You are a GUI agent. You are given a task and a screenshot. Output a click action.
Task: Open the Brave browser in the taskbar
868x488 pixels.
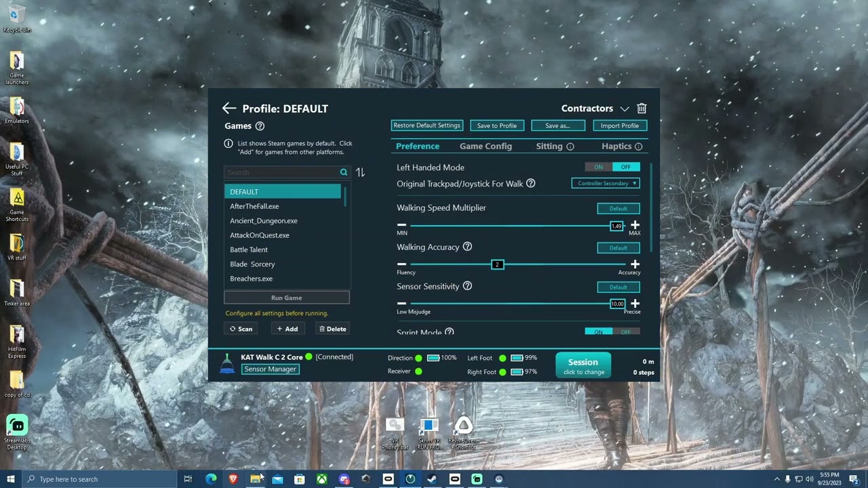tap(233, 479)
